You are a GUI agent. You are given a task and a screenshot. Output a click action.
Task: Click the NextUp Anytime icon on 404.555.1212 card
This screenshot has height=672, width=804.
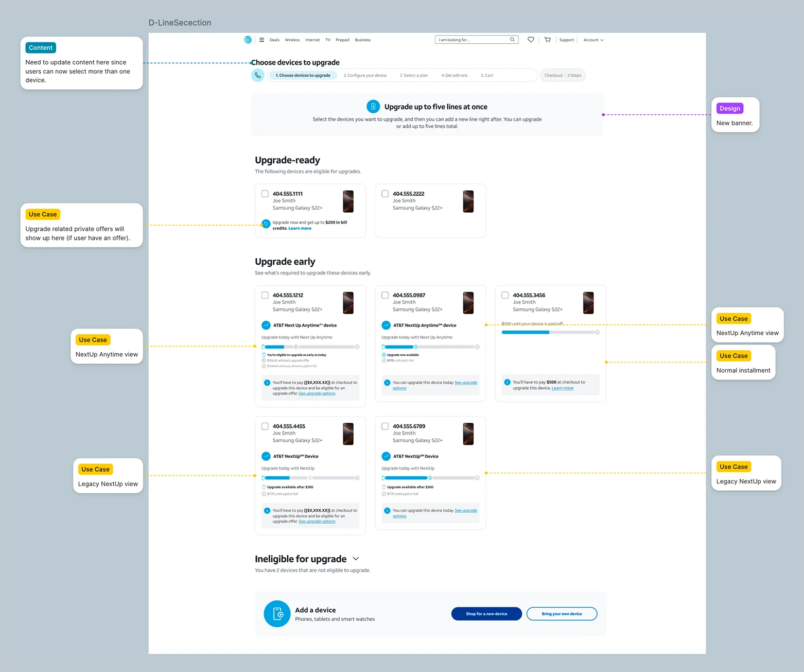266,325
